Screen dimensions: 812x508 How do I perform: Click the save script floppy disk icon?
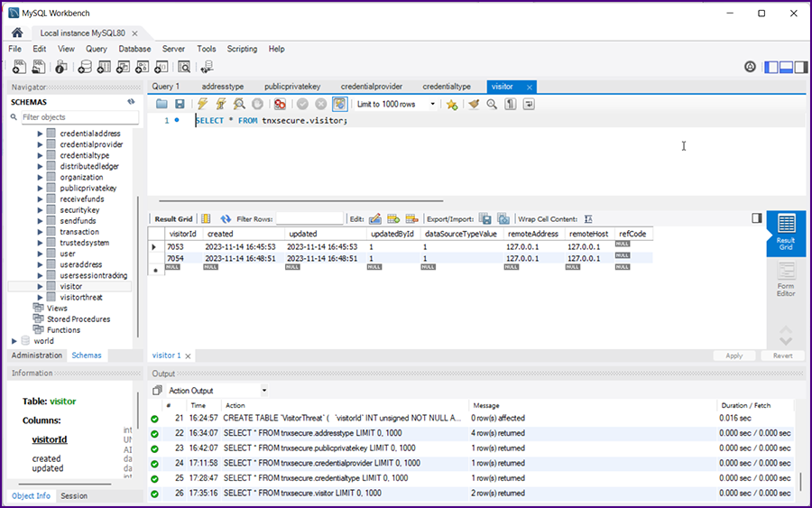click(180, 105)
